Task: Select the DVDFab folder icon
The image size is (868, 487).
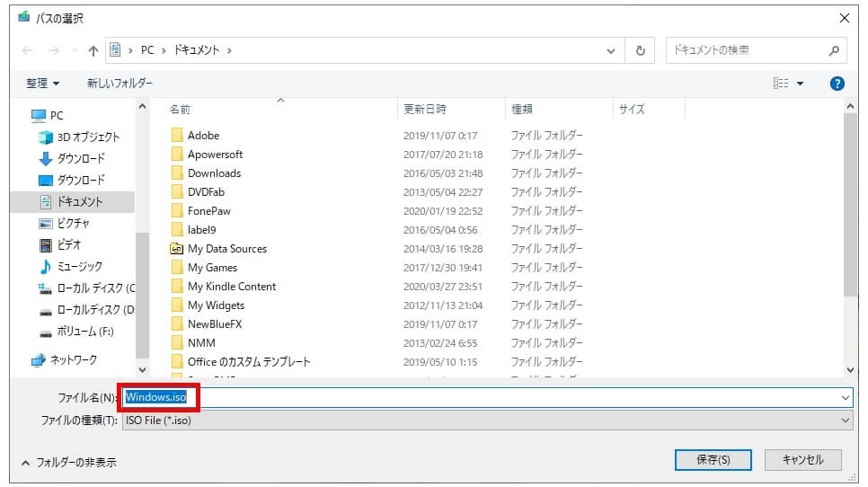Action: click(x=177, y=191)
